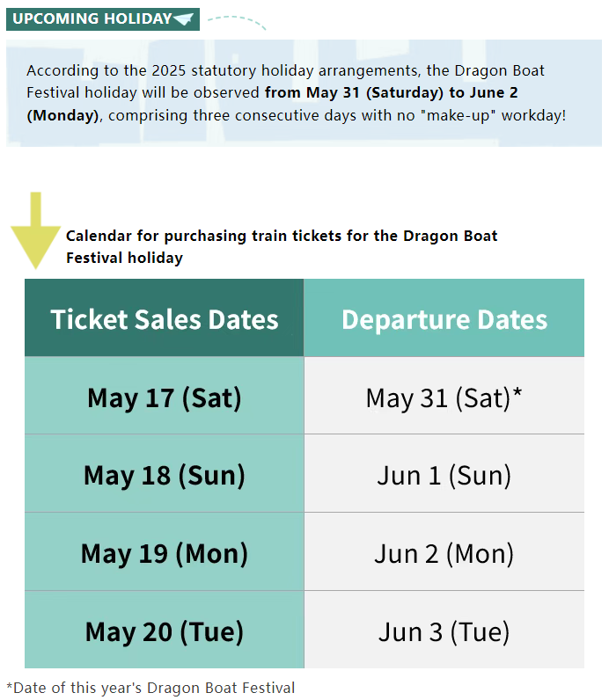This screenshot has height=700, width=609.
Task: Click the May 19 (Mon) cell
Action: tap(164, 551)
